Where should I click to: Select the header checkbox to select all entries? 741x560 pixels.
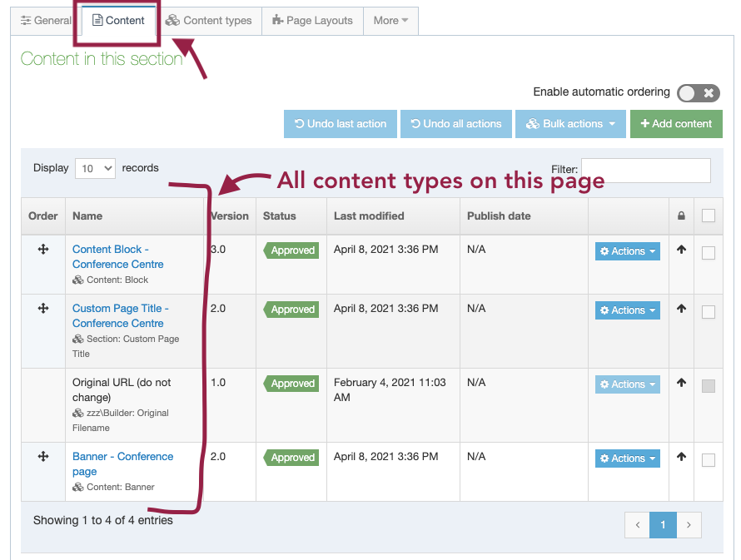click(709, 216)
